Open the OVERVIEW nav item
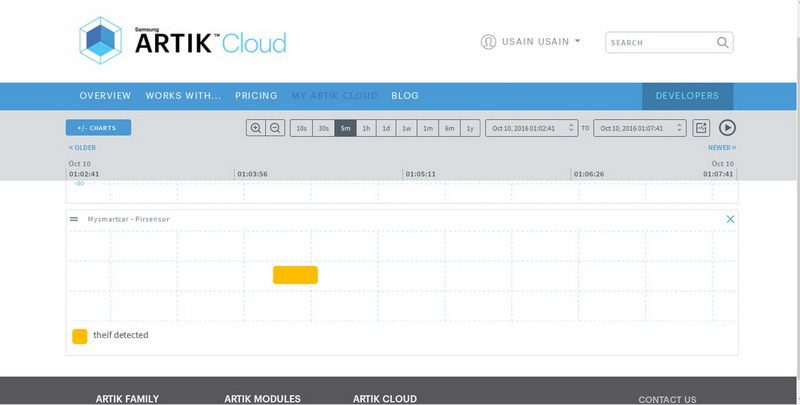Screen dimensions: 800x405 coord(105,95)
